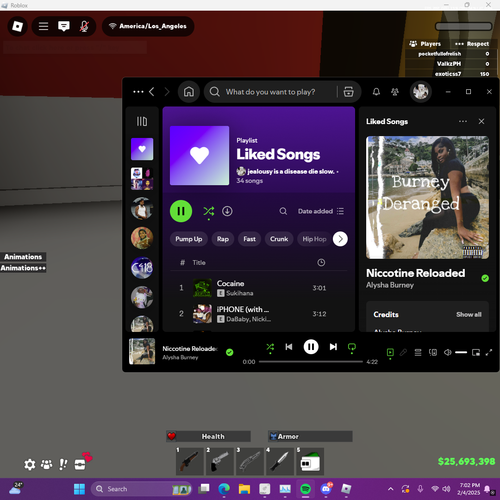The width and height of the screenshot is (500, 500).
Task: Pause playback in bottom player bar
Action: pyautogui.click(x=311, y=347)
